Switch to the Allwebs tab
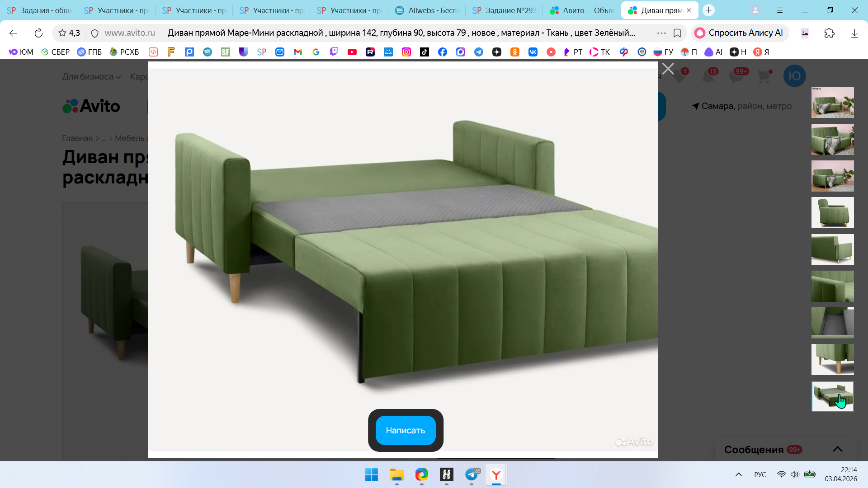This screenshot has height=488, width=868. 427,10
